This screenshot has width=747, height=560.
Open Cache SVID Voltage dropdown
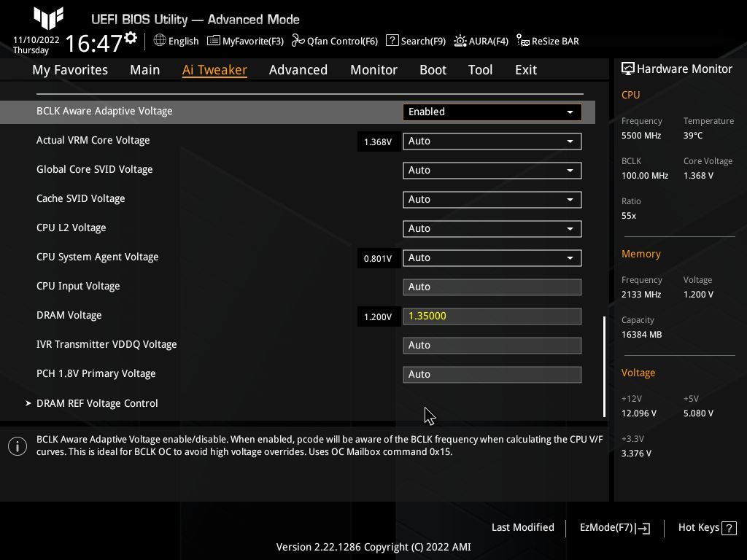coord(492,200)
